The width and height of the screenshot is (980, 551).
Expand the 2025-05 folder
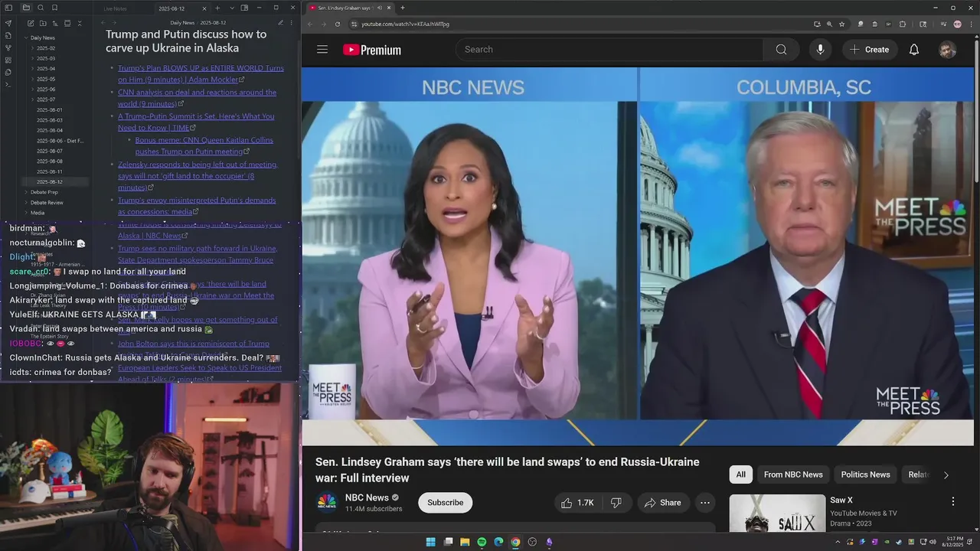[46, 79]
